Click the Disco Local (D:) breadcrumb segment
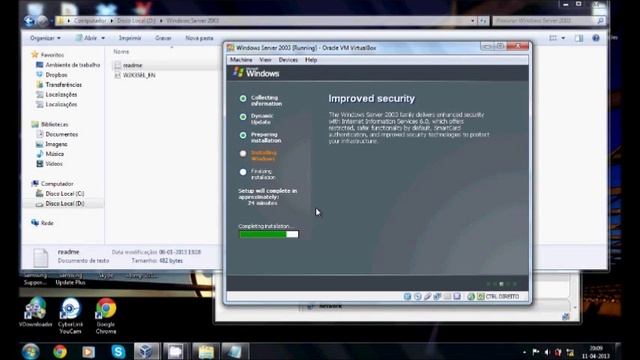 point(136,20)
